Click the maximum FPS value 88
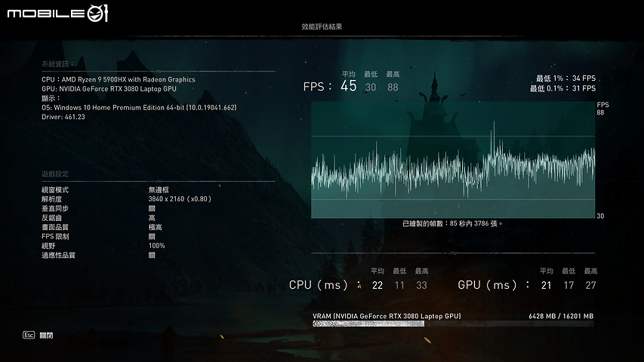Screen dimensions: 644x362 click(393, 87)
